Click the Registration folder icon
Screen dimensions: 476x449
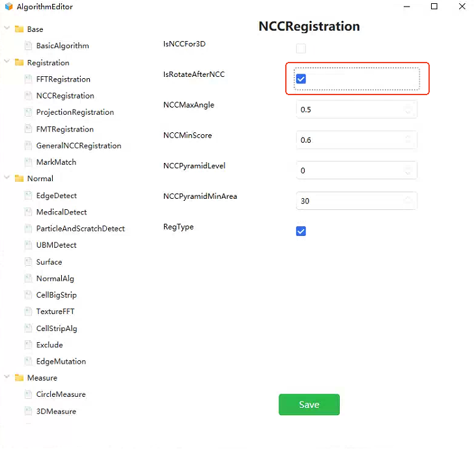click(x=19, y=63)
